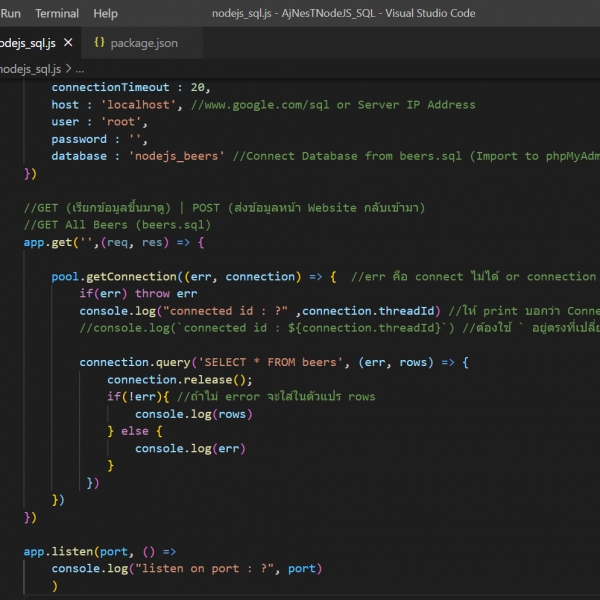Expand the breadcrumb ellipsis symbol list
This screenshot has height=600, width=600.
[x=80, y=69]
